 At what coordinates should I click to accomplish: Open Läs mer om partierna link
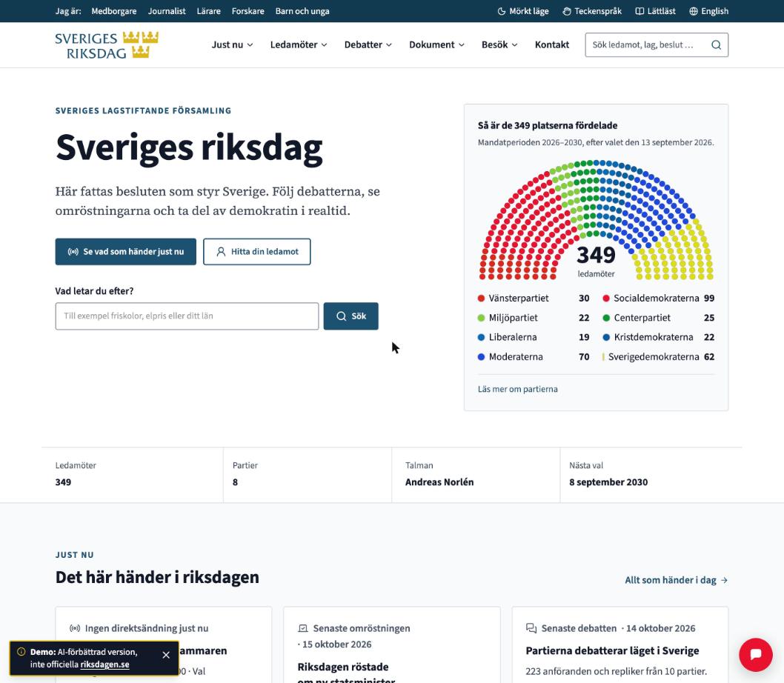517,389
